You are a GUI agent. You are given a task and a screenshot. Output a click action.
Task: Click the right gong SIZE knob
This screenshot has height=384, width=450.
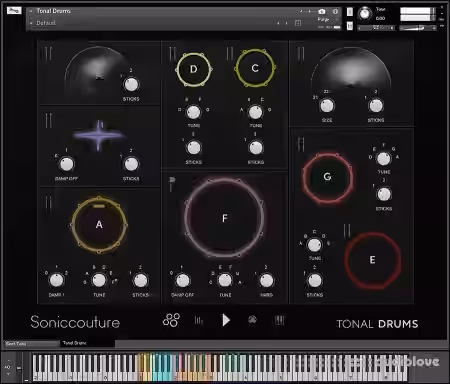[x=327, y=106]
